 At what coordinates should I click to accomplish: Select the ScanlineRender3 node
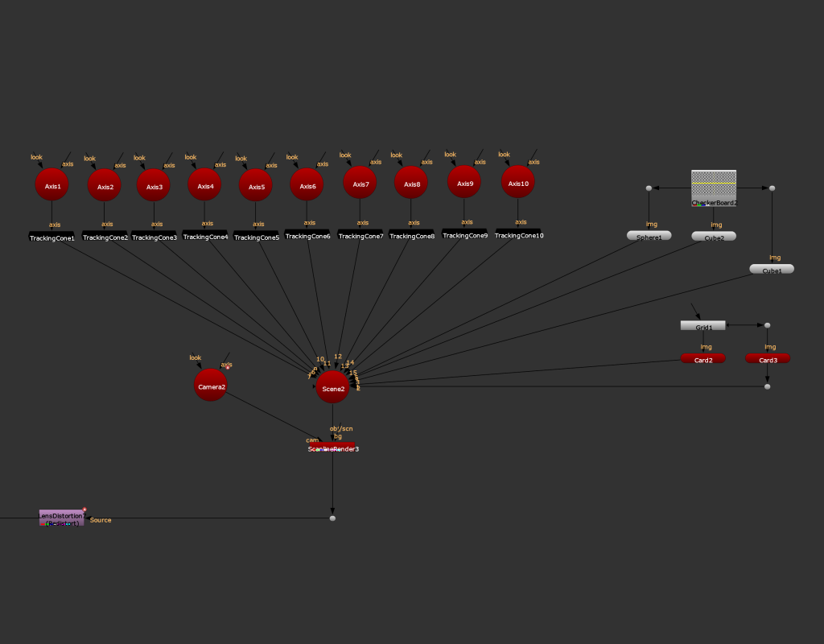pos(332,448)
